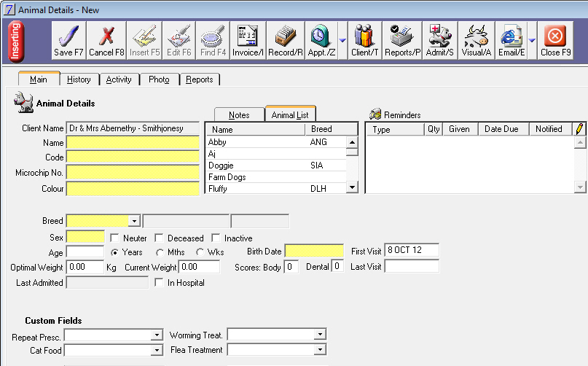The width and height of the screenshot is (588, 366).
Task: Click into the Colour input field
Action: [133, 188]
